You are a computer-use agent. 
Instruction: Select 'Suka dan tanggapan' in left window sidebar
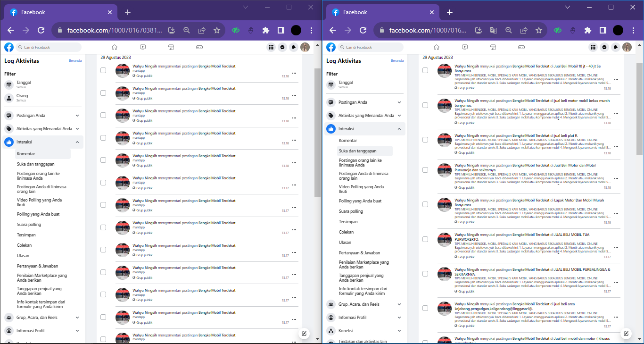pyautogui.click(x=42, y=164)
